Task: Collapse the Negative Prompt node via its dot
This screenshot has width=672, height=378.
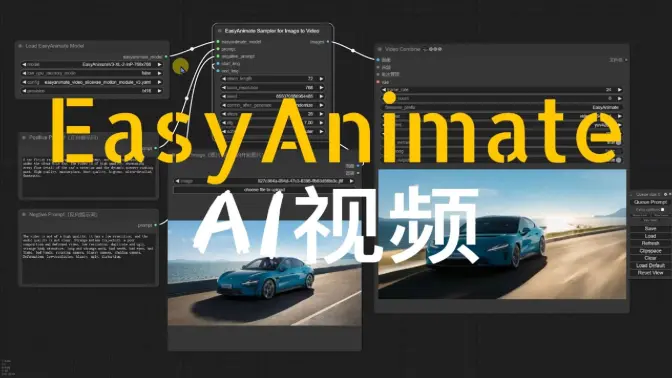Action: tap(24, 214)
